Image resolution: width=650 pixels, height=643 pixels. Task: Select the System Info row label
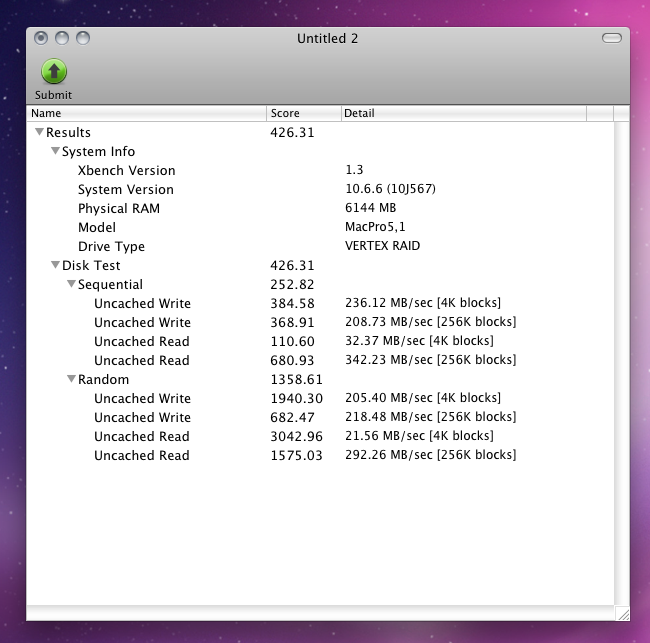click(99, 151)
